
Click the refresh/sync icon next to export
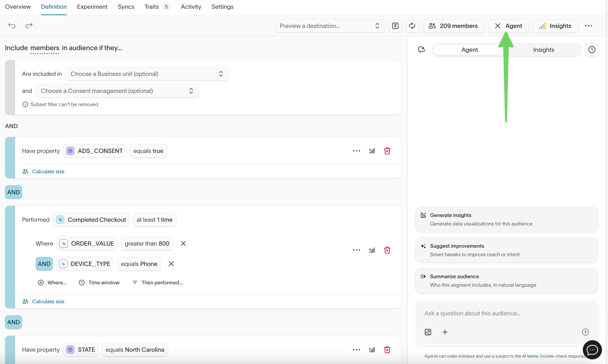(412, 26)
